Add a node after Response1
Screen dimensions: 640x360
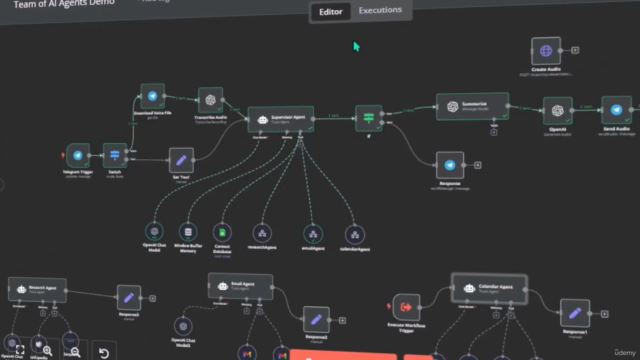pos(605,314)
